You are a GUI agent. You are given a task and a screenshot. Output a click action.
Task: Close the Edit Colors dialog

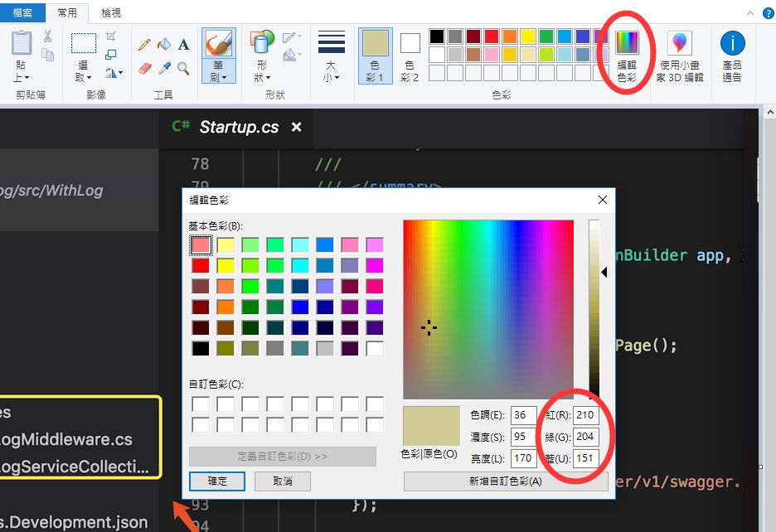(x=602, y=200)
